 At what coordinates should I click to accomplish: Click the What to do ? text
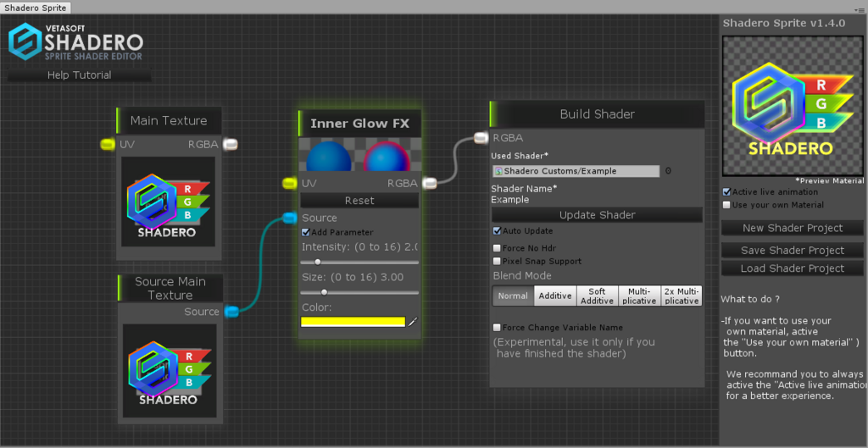[x=750, y=299]
